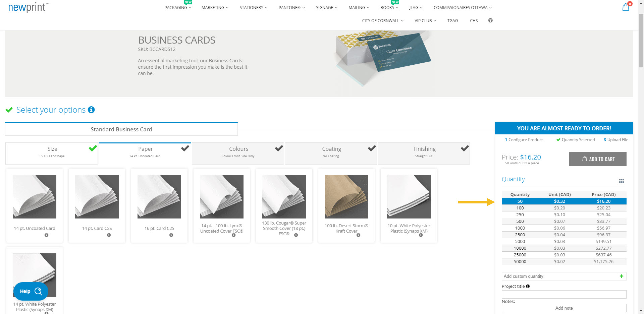Expand the Commissionaires Ottawa menu
This screenshot has height=314, width=644.
tap(462, 7)
